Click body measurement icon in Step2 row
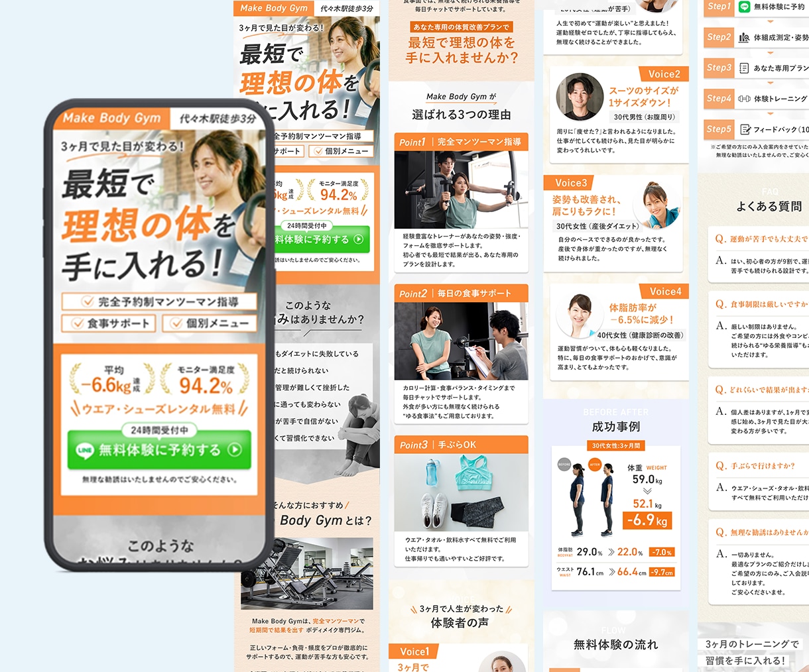Screen dimensions: 809x672 click(744, 37)
